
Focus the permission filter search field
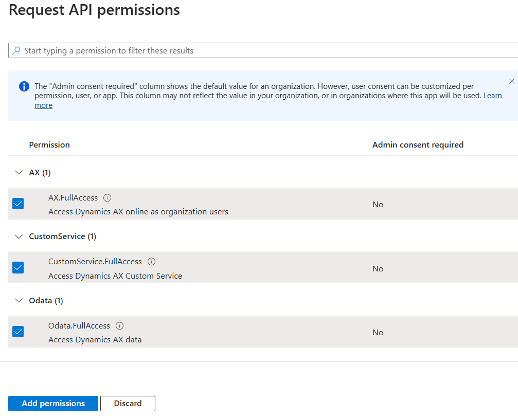pyautogui.click(x=263, y=50)
